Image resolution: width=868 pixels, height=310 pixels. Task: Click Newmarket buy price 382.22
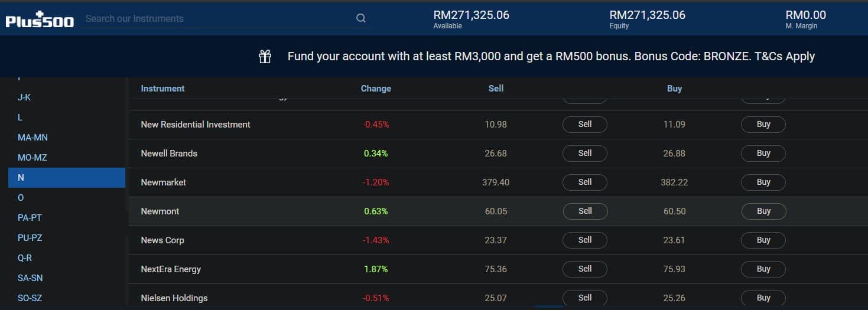click(674, 182)
